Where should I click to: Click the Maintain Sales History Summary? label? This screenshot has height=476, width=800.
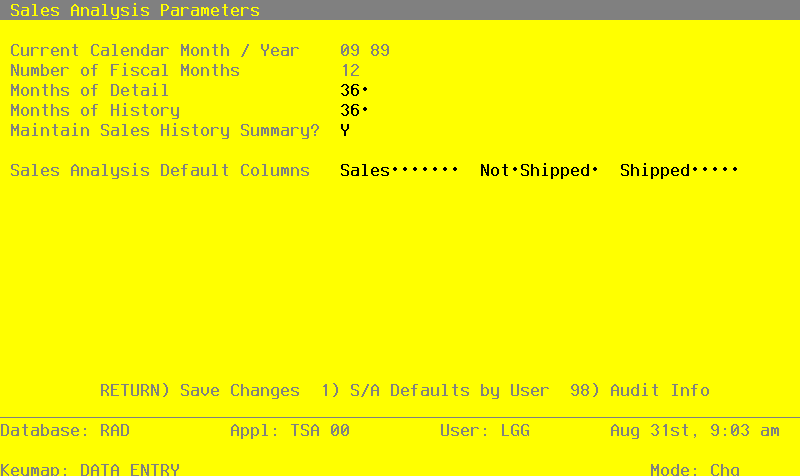[x=165, y=131]
